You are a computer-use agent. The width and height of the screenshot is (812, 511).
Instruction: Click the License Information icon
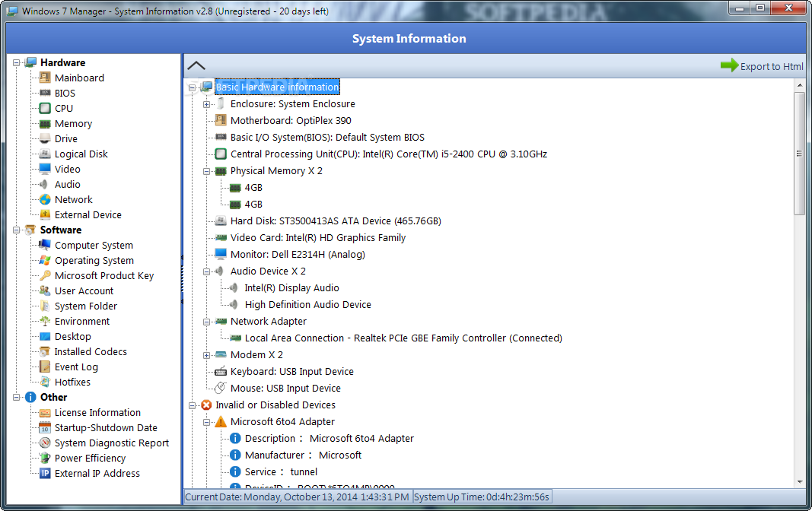[45, 413]
